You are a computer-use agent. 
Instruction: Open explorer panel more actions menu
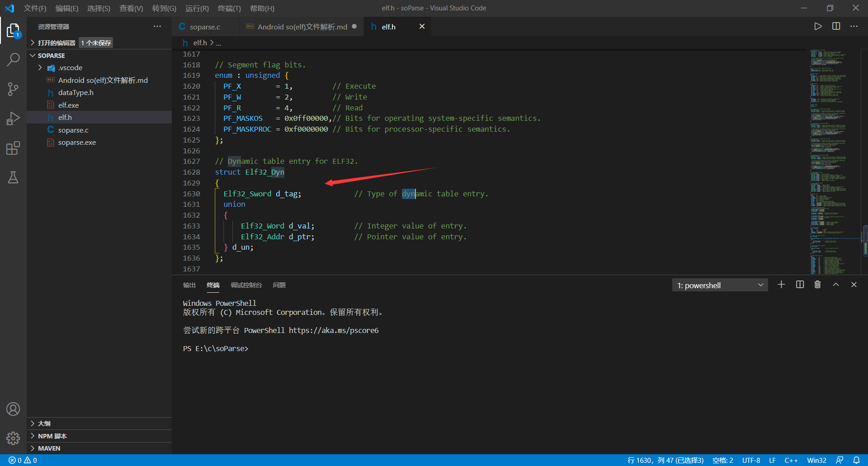coord(157,27)
